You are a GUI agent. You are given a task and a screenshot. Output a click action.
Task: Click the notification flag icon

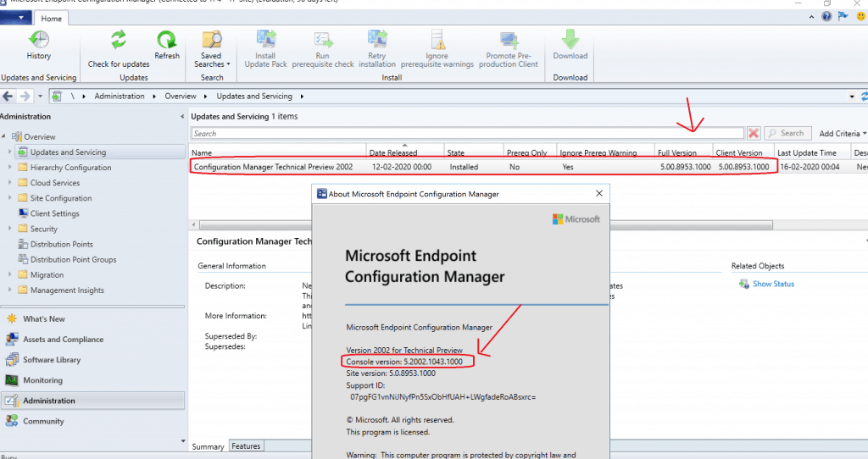[843, 17]
